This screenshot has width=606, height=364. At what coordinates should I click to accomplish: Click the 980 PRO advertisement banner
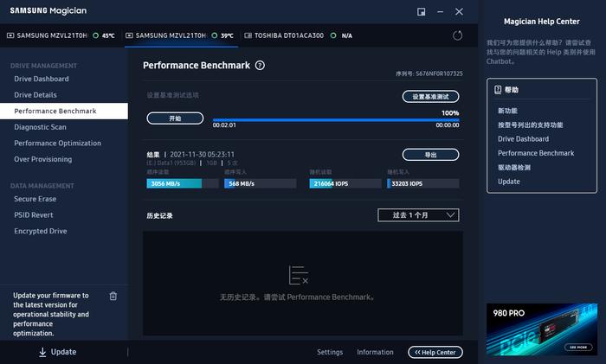coord(542,329)
